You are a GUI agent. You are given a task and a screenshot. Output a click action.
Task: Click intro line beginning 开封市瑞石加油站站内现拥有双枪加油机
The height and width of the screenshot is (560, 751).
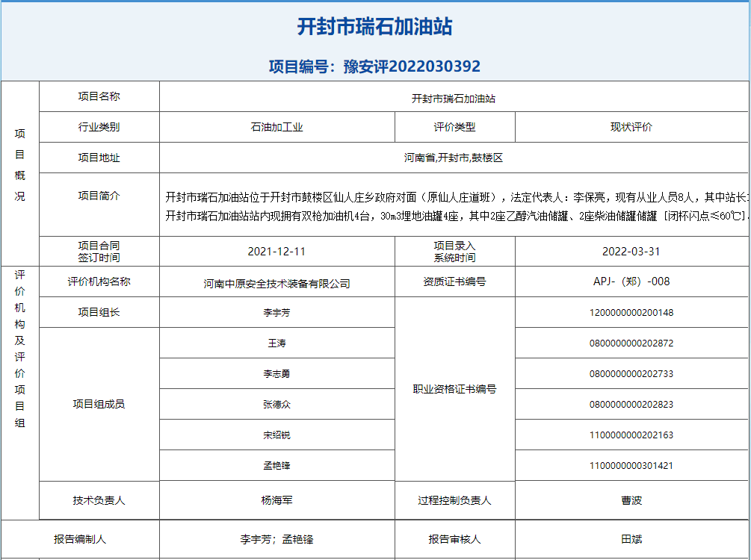point(457,217)
